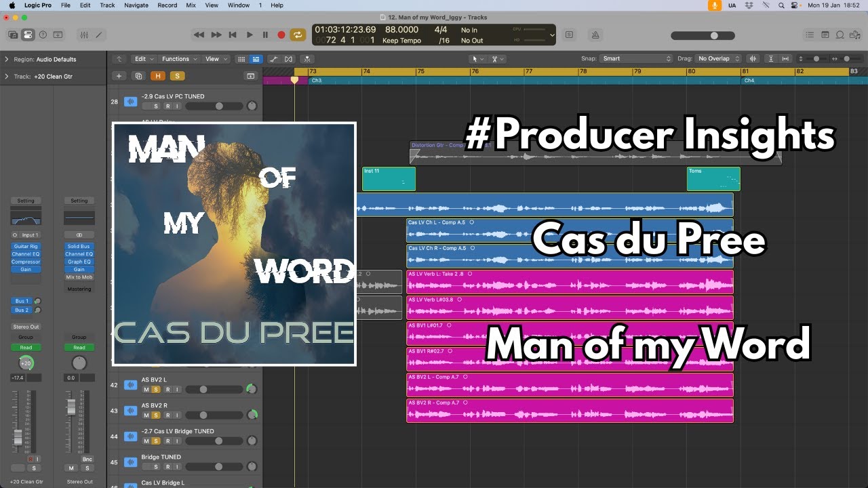Open the Record menu

[167, 5]
